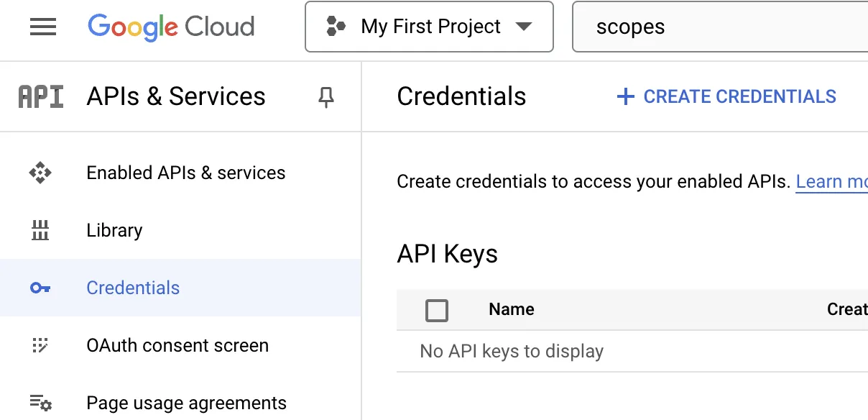Tick the select-all API keys checkbox
868x420 pixels.
click(x=437, y=310)
